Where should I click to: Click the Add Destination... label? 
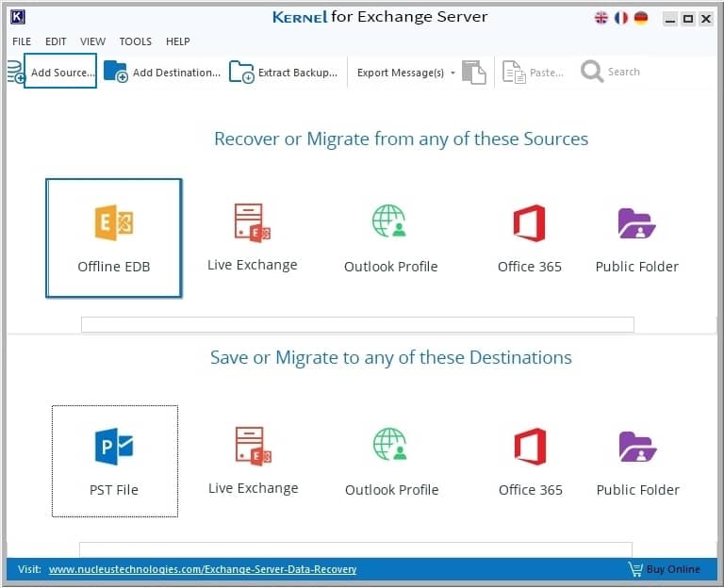176,73
